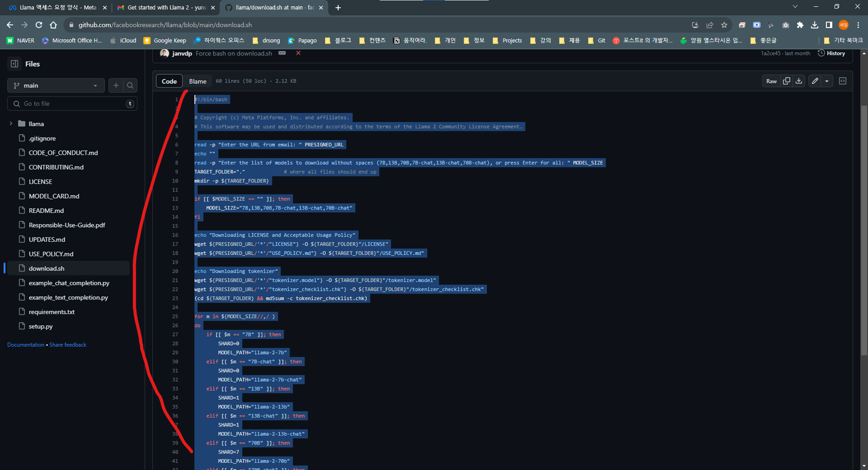Share this page icon in address bar
This screenshot has width=868, height=470.
coord(709,25)
